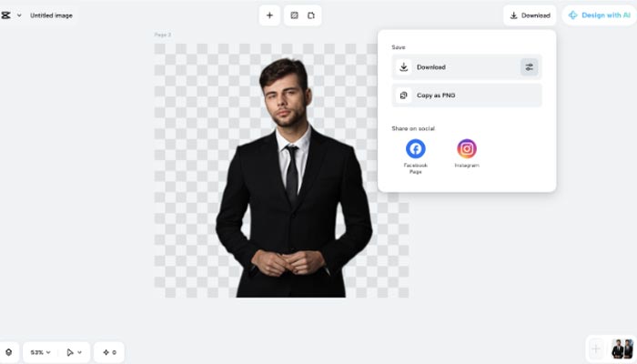
Task: Share to Instagram
Action: [466, 153]
